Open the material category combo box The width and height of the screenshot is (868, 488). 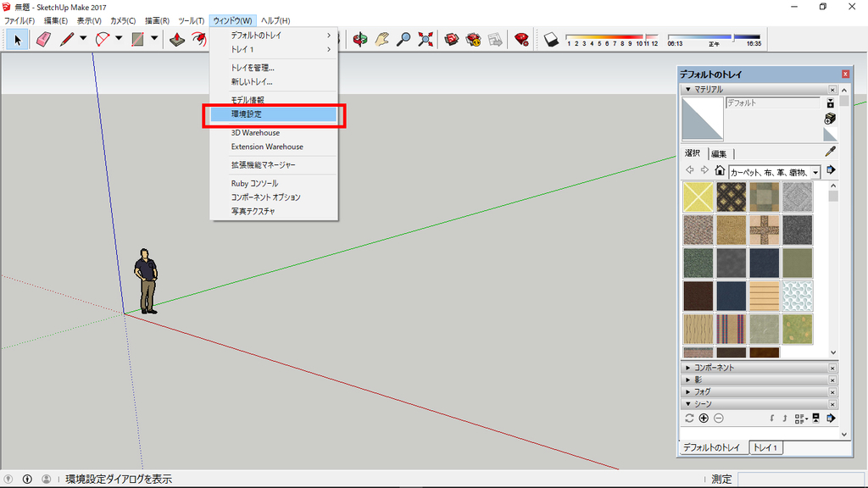pyautogui.click(x=775, y=172)
